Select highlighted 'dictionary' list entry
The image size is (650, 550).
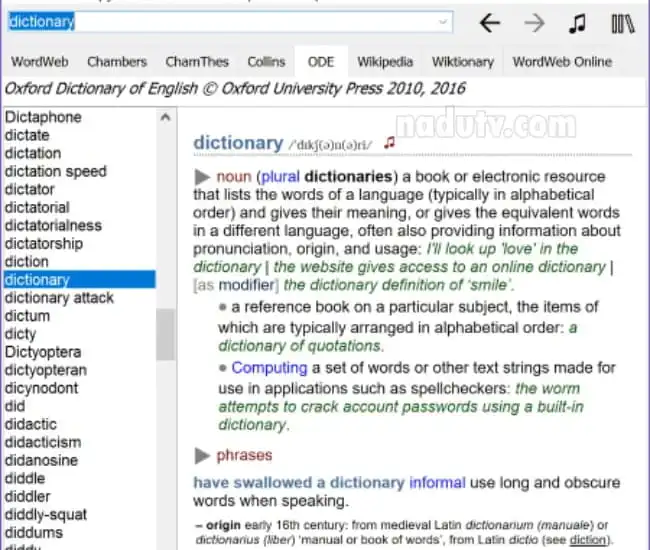pyautogui.click(x=80, y=280)
